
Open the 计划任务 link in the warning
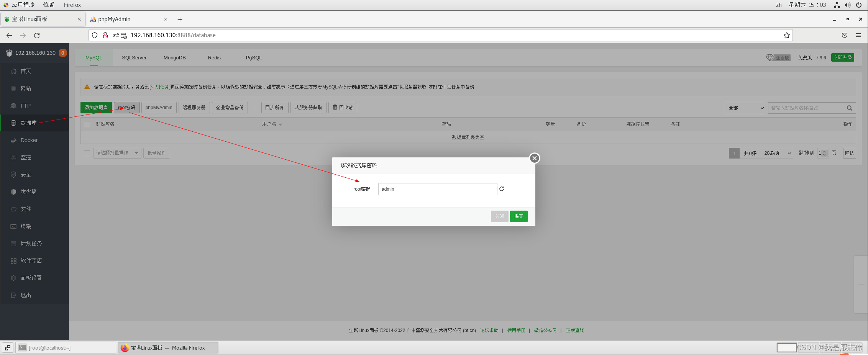160,87
